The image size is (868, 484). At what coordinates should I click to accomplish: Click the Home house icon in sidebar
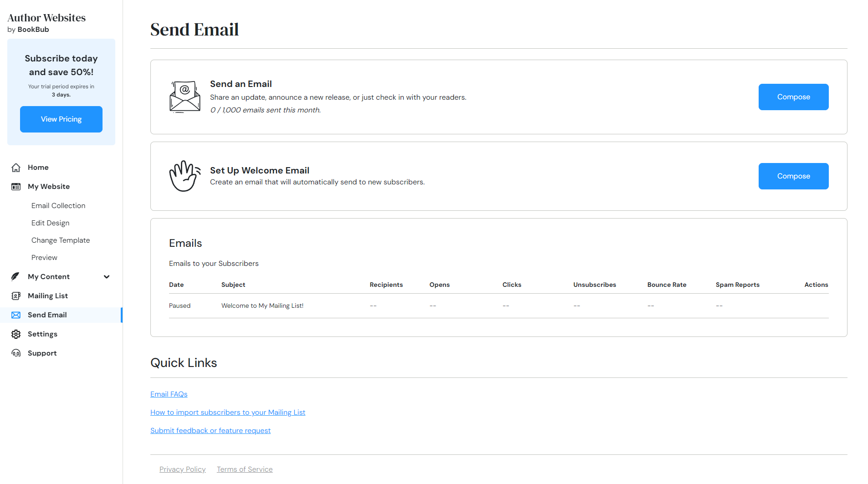tap(16, 168)
